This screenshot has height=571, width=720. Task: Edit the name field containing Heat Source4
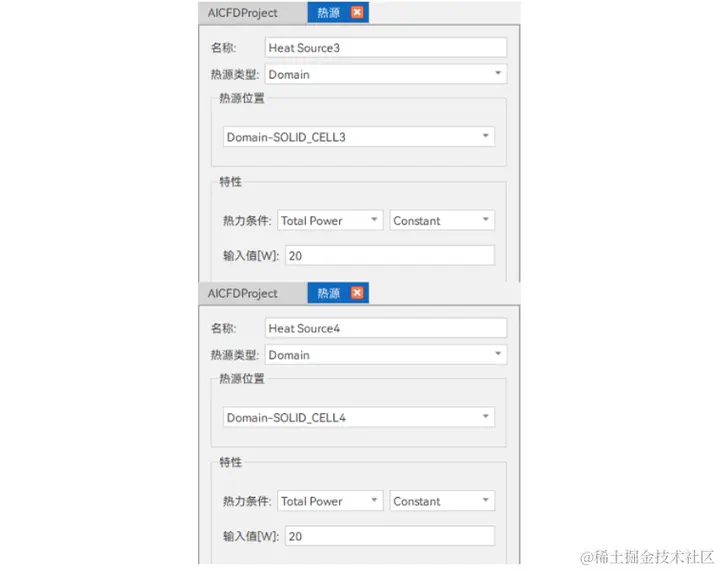click(386, 328)
